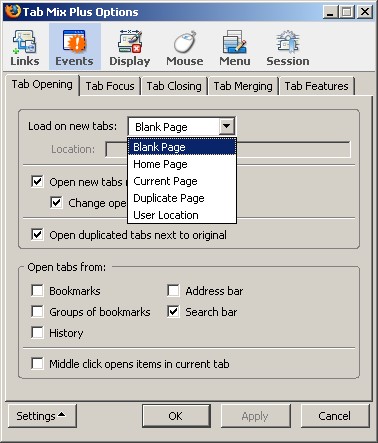Screen dimensions: 378x443
Task: Click the Cancel button
Action: pos(335,416)
